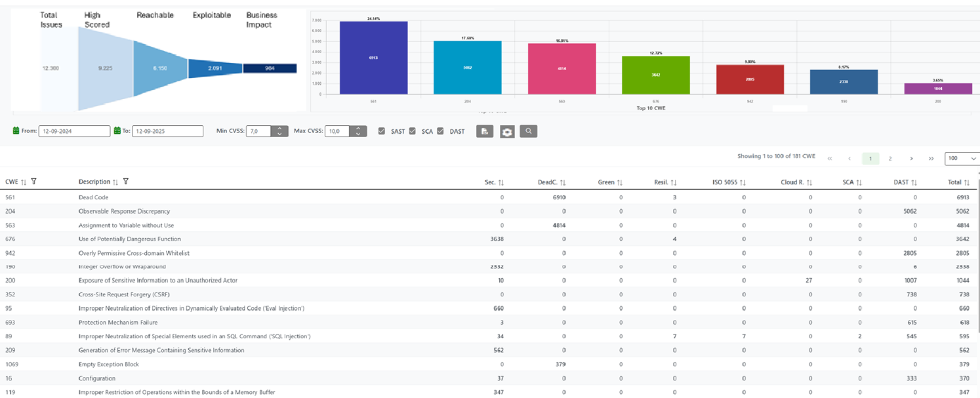Click the From date calendar icon
This screenshot has width=980, height=398.
[x=16, y=131]
